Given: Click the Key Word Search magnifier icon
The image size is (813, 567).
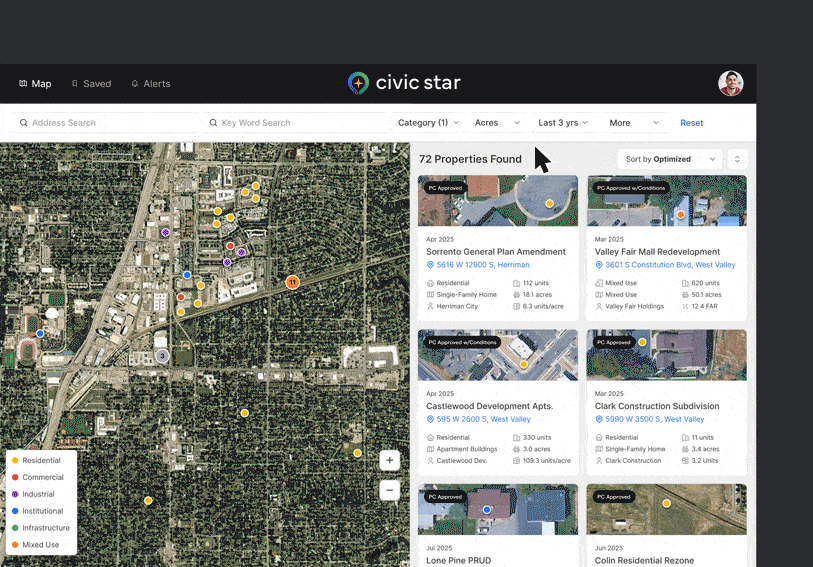Looking at the screenshot, I should (x=213, y=123).
